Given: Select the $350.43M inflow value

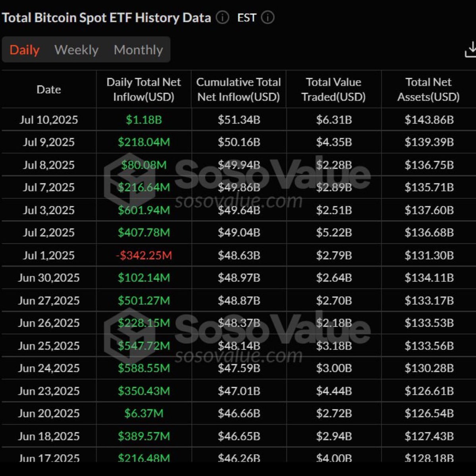Looking at the screenshot, I should (x=144, y=391).
